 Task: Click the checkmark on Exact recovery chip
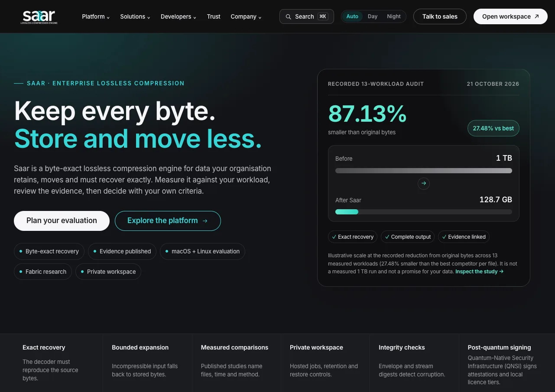(x=334, y=237)
